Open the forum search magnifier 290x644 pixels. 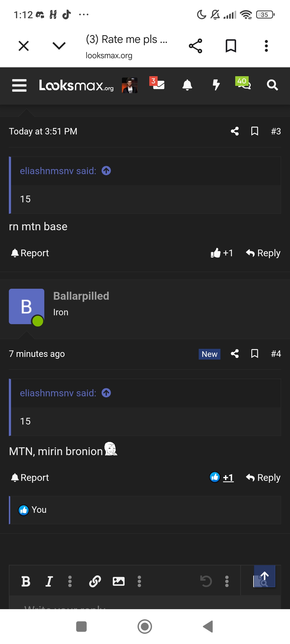(x=272, y=85)
